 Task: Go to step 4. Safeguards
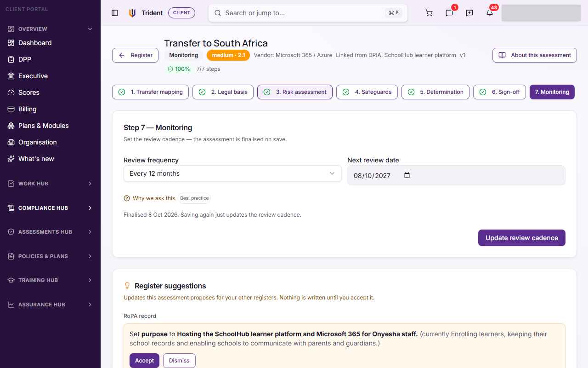tap(367, 92)
